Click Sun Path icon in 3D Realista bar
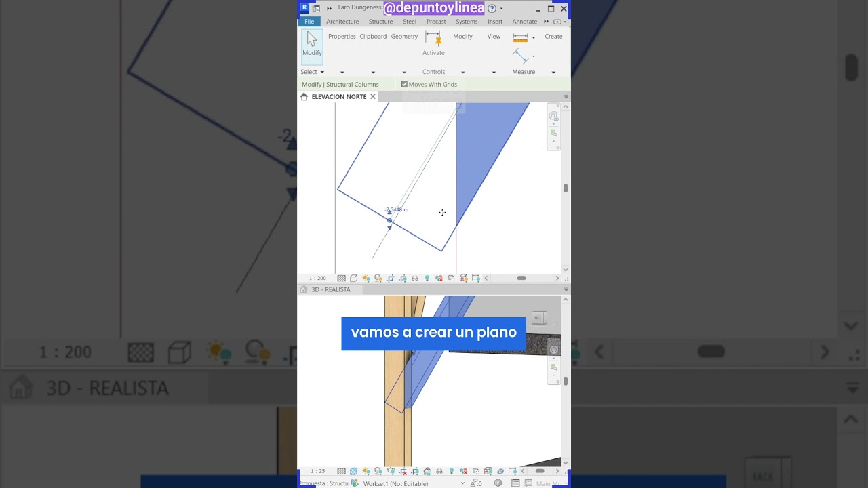Screen dimensions: 868x488 coord(366,471)
